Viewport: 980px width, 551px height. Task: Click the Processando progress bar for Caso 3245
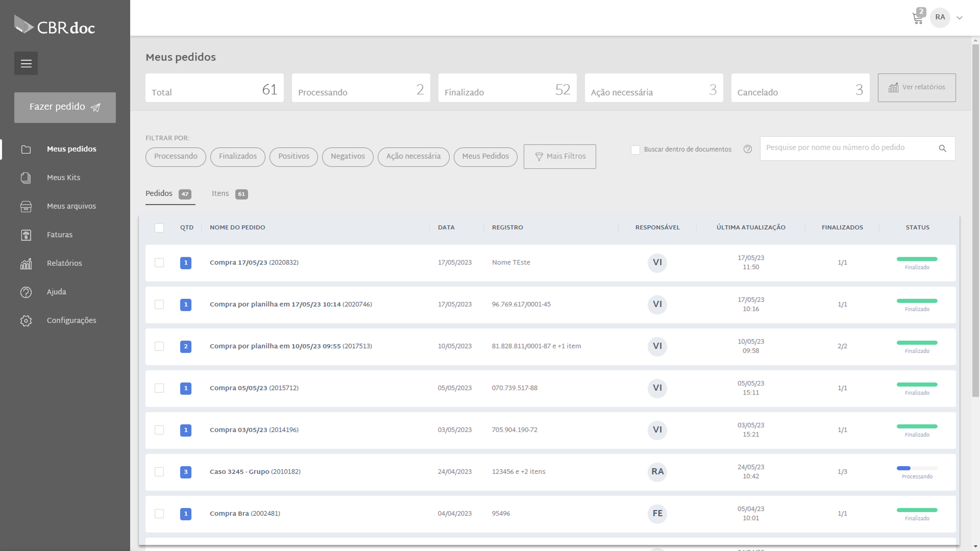tap(917, 468)
